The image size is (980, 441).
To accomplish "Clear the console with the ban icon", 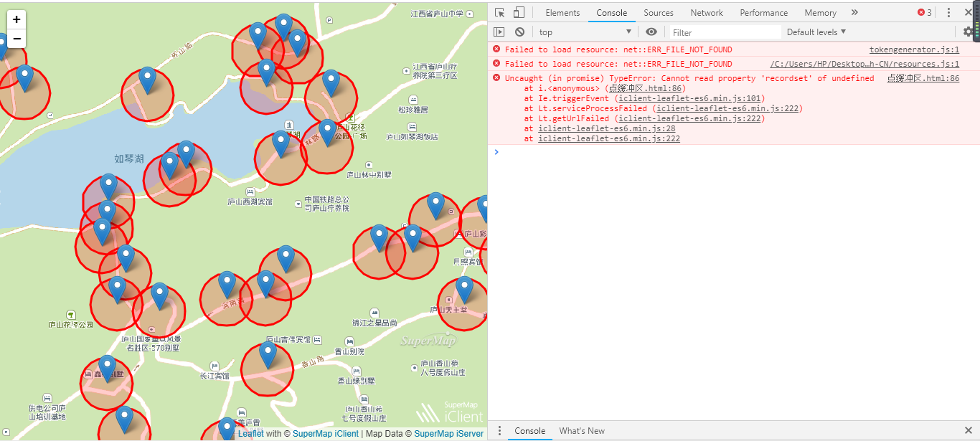I will (x=519, y=32).
